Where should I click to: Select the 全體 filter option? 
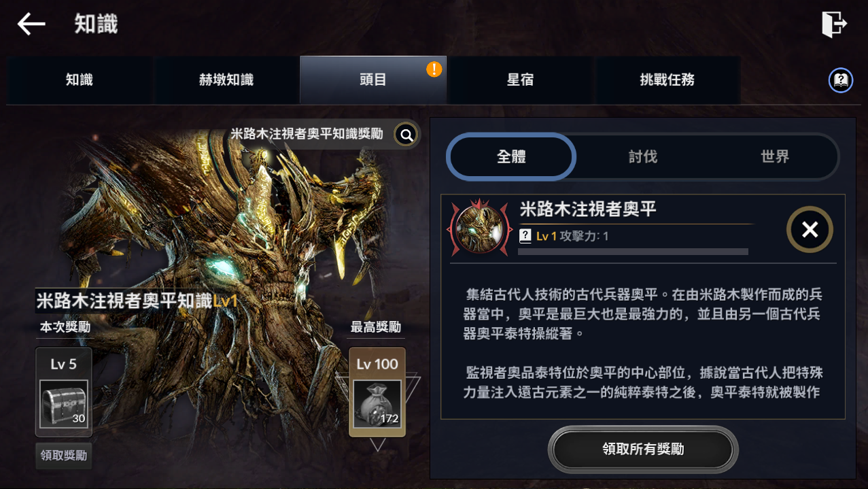[511, 157]
